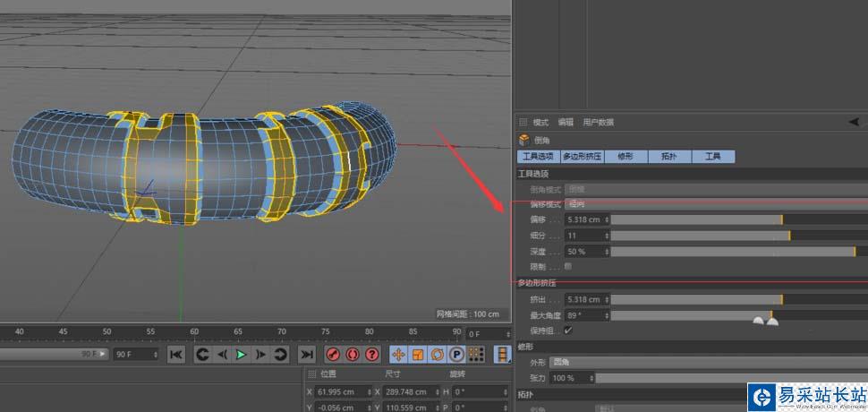Click the 深度 50 % value field
Image resolution: width=868 pixels, height=412 pixels.
(x=584, y=252)
